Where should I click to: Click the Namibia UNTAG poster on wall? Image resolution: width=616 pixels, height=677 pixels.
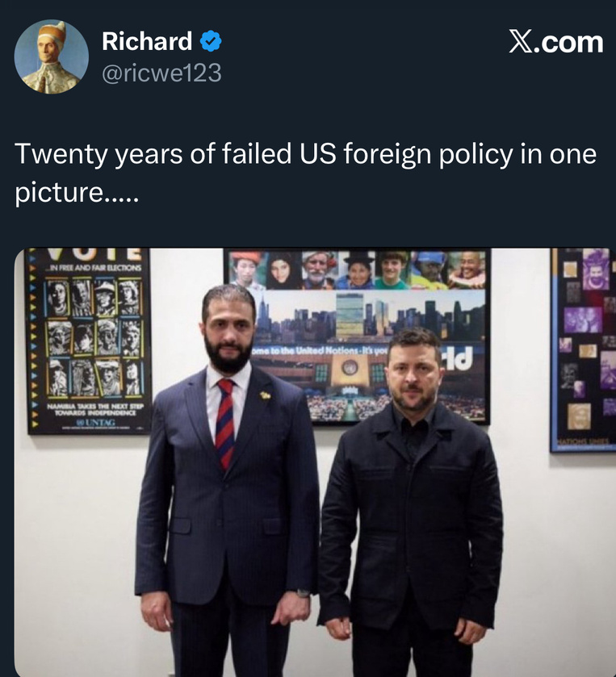coord(90,341)
